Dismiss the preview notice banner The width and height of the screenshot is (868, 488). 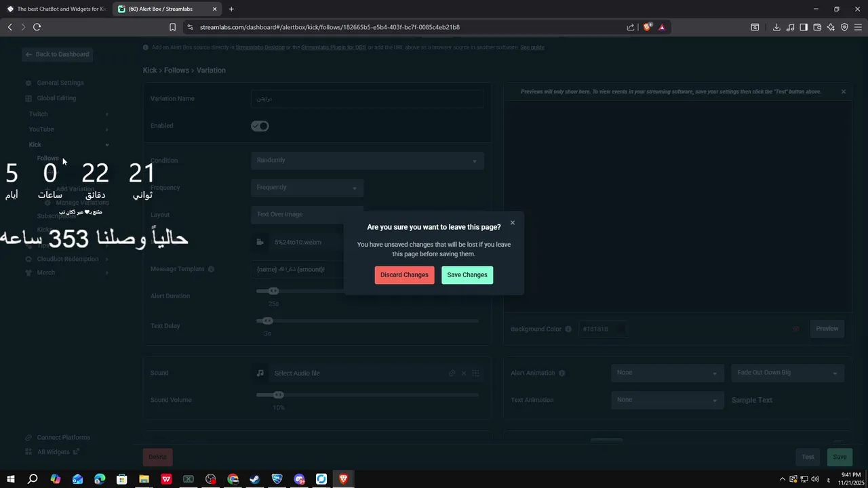click(844, 91)
